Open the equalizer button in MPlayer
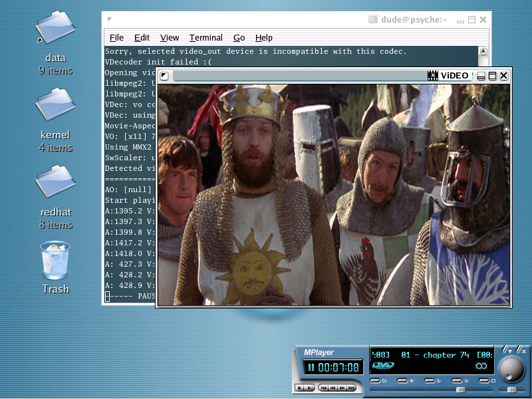Image resolution: width=532 pixels, height=399 pixels. pyautogui.click(x=458, y=381)
